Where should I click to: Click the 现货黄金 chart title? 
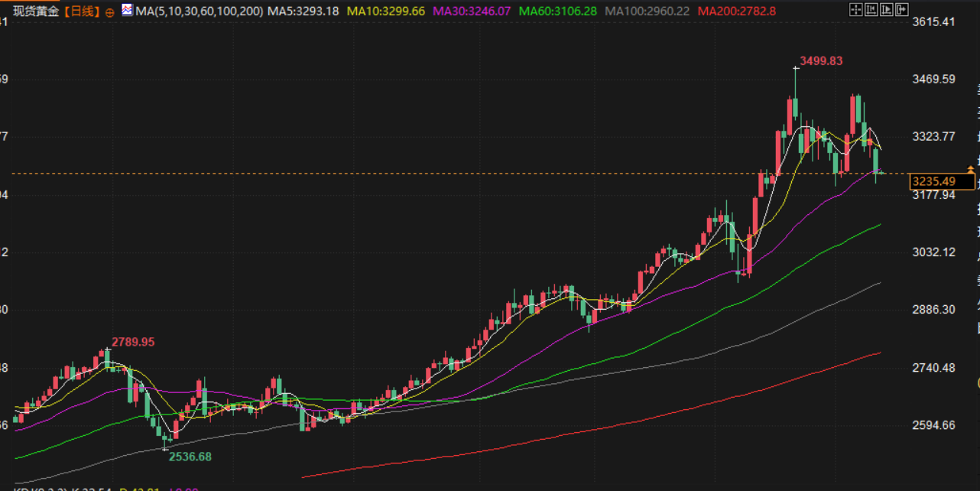[36, 11]
